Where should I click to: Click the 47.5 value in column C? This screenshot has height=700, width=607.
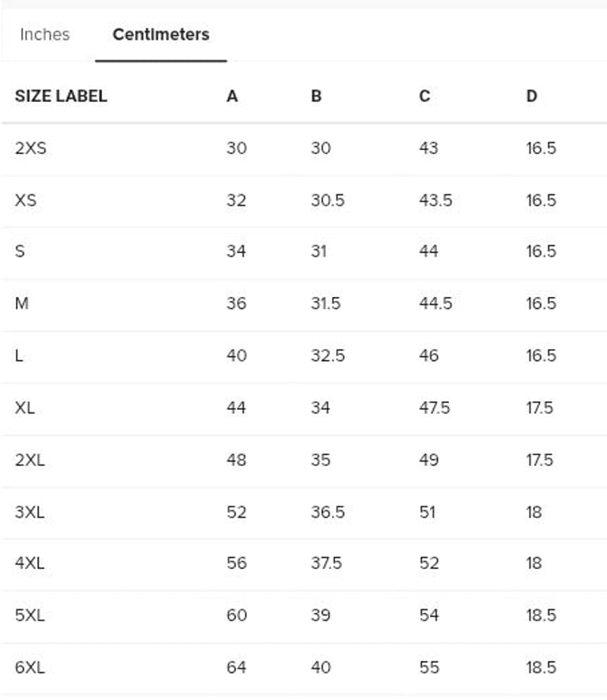[x=434, y=408]
